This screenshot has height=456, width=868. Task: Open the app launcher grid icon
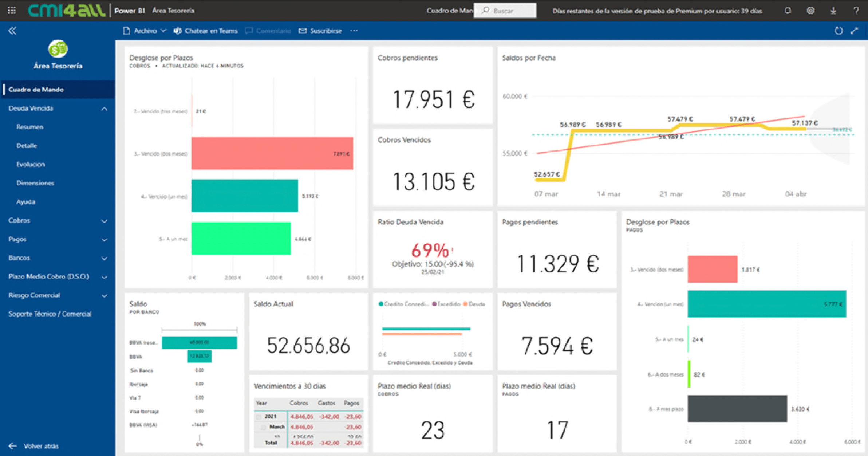(x=12, y=10)
